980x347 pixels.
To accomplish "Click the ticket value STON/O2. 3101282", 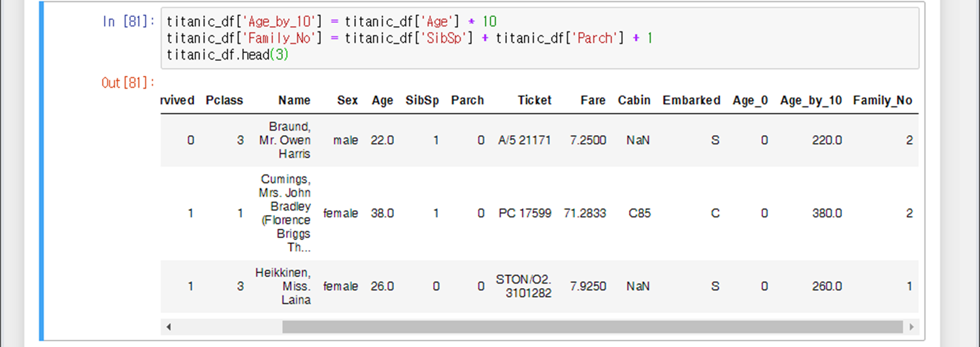I will [x=524, y=286].
